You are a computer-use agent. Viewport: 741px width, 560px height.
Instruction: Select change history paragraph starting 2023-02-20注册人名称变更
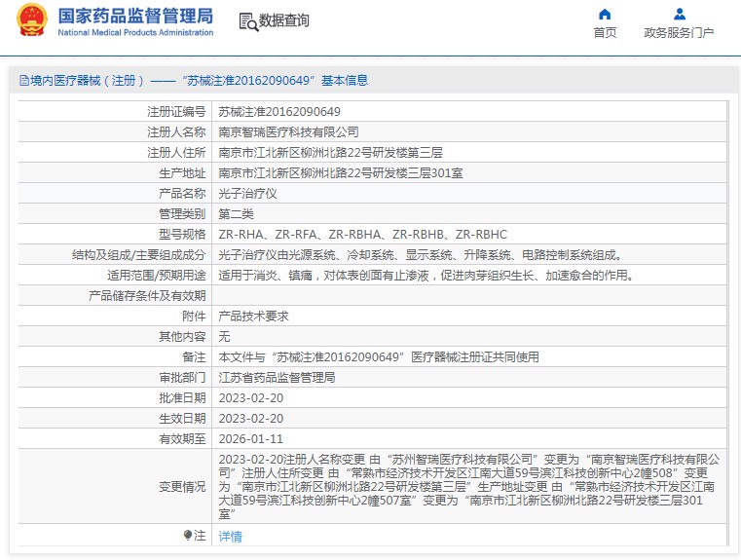[x=468, y=487]
